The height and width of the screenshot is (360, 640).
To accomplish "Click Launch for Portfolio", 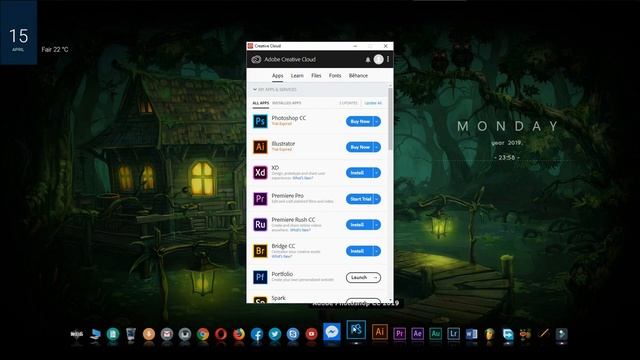I will tap(363, 278).
